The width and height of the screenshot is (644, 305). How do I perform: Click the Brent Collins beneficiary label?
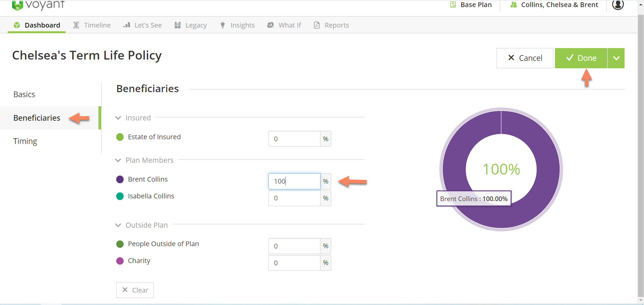click(148, 179)
